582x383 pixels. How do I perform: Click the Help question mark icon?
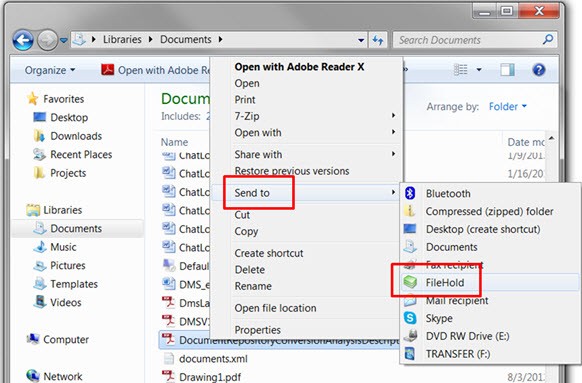point(539,69)
